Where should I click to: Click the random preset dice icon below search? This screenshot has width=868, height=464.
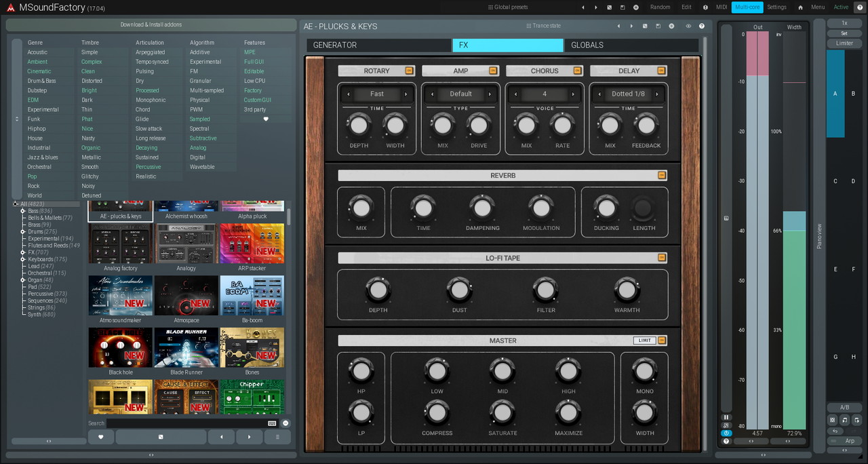pyautogui.click(x=161, y=438)
